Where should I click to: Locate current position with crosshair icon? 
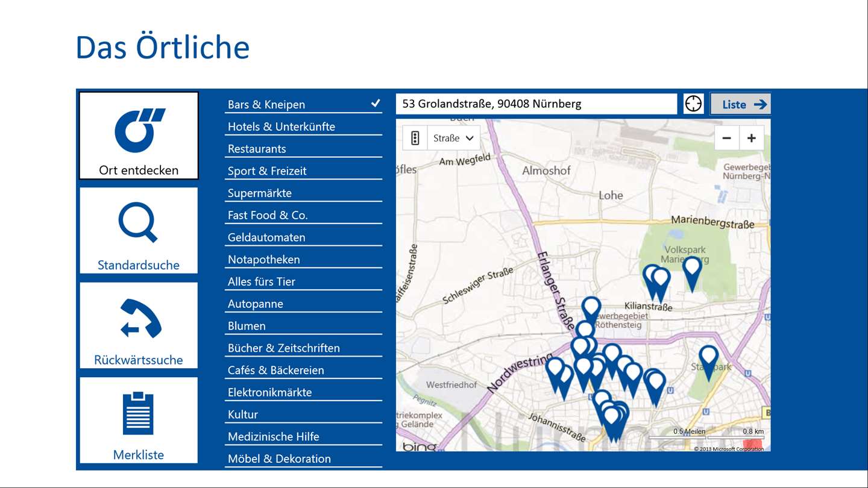pyautogui.click(x=693, y=104)
